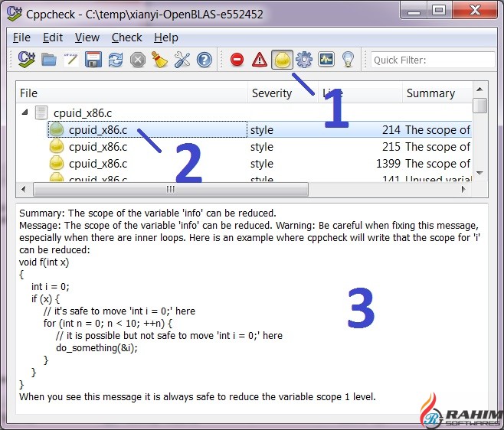Select the style result at line 1399
Image resolution: width=504 pixels, height=430 pixels.
260,164
